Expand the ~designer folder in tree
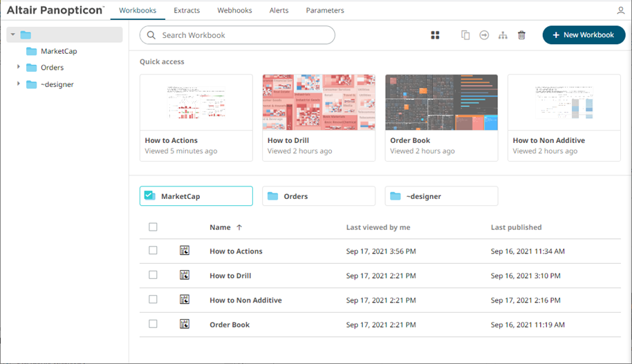The width and height of the screenshot is (632, 364). 19,84
